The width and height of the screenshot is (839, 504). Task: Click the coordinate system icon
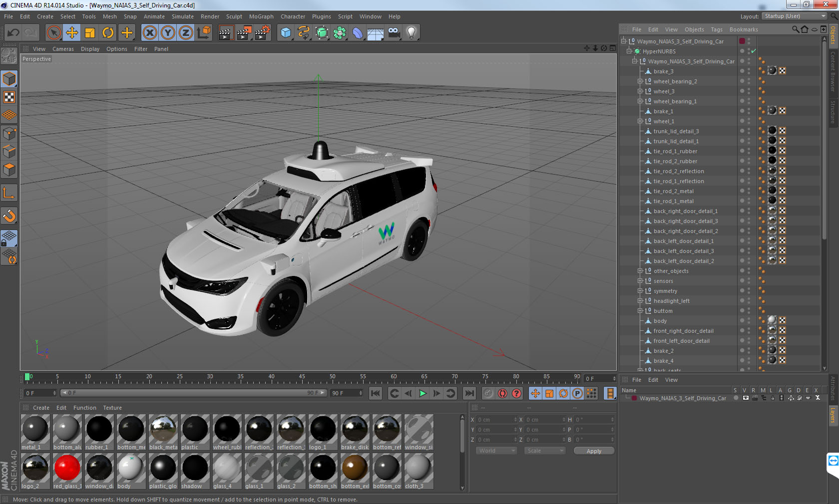(204, 33)
